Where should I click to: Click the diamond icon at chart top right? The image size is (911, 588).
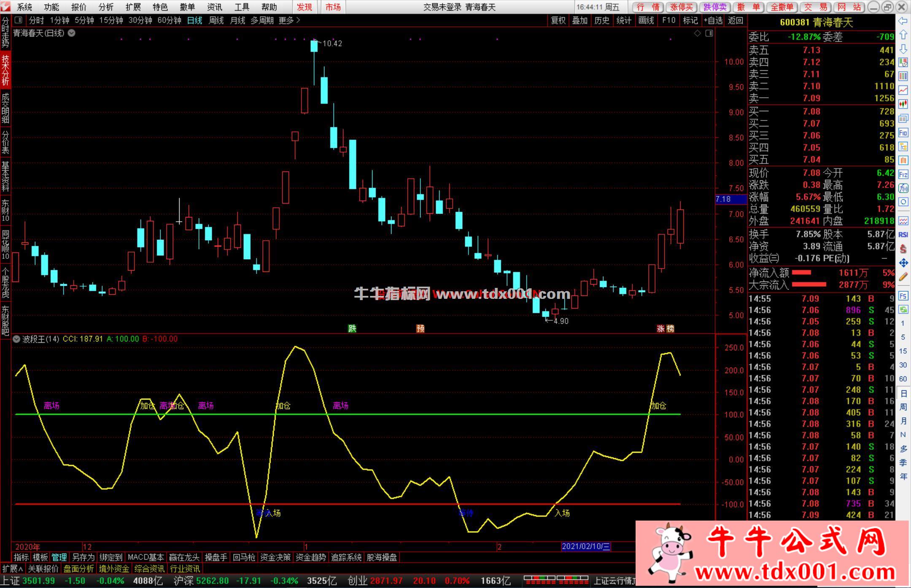pyautogui.click(x=697, y=33)
